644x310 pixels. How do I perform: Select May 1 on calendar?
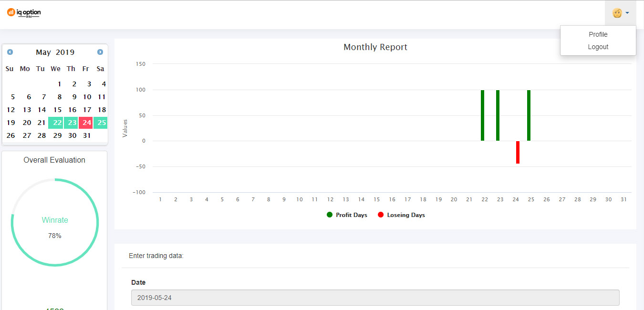pos(59,84)
